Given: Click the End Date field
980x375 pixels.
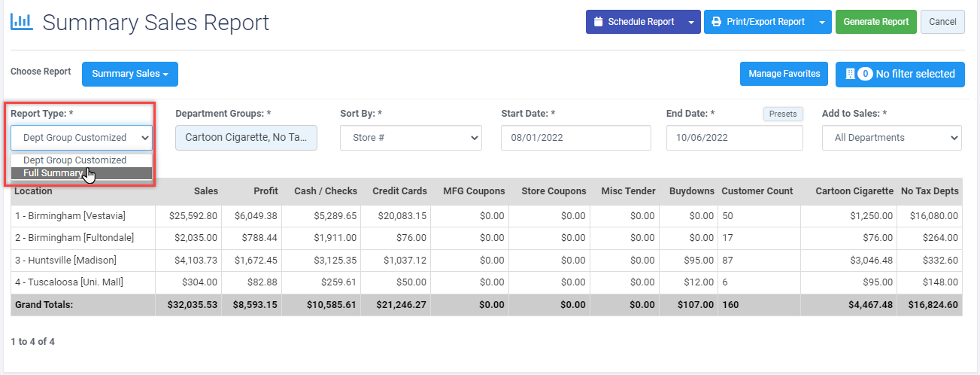Looking at the screenshot, I should click(735, 138).
